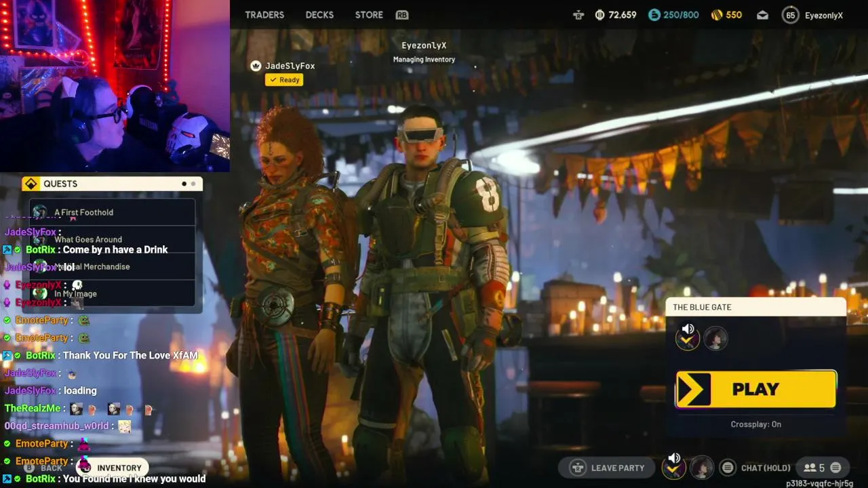Click the level 65 badge
The image size is (868, 488).
pos(790,15)
